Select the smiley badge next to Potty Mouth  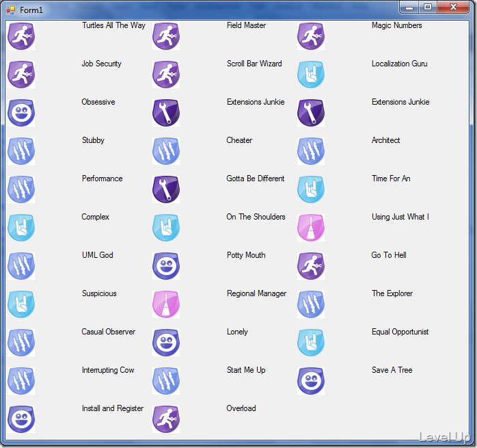click(x=166, y=266)
